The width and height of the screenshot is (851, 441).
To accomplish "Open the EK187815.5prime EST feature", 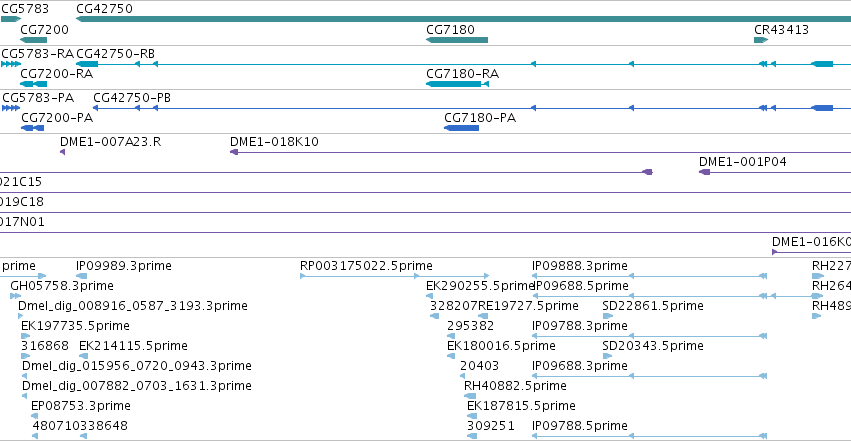I will pos(472,417).
